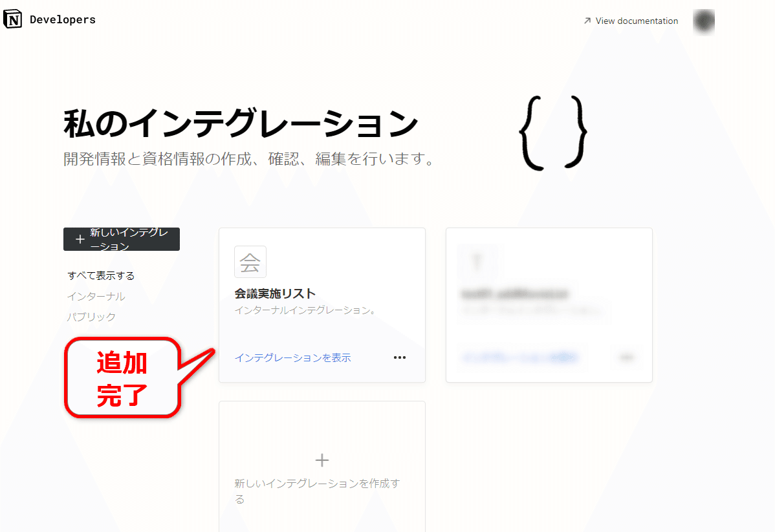Click the Developers wordmark in the header

click(x=62, y=19)
